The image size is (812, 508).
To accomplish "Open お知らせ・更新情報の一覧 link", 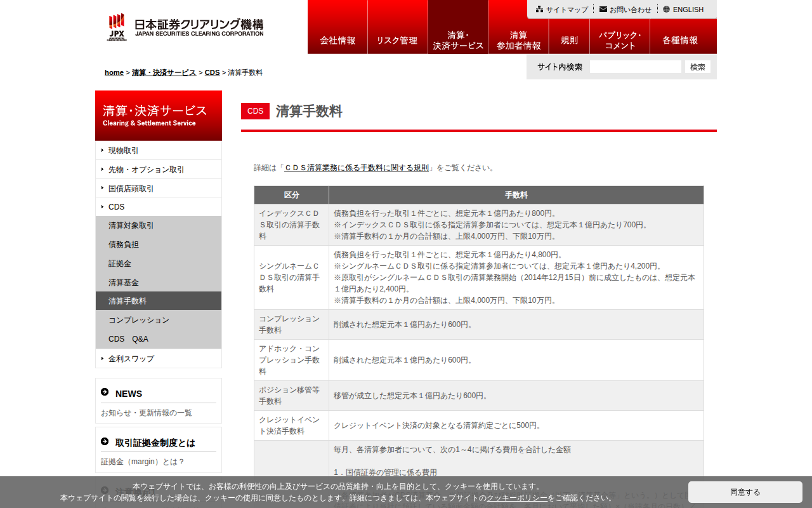I will [147, 413].
